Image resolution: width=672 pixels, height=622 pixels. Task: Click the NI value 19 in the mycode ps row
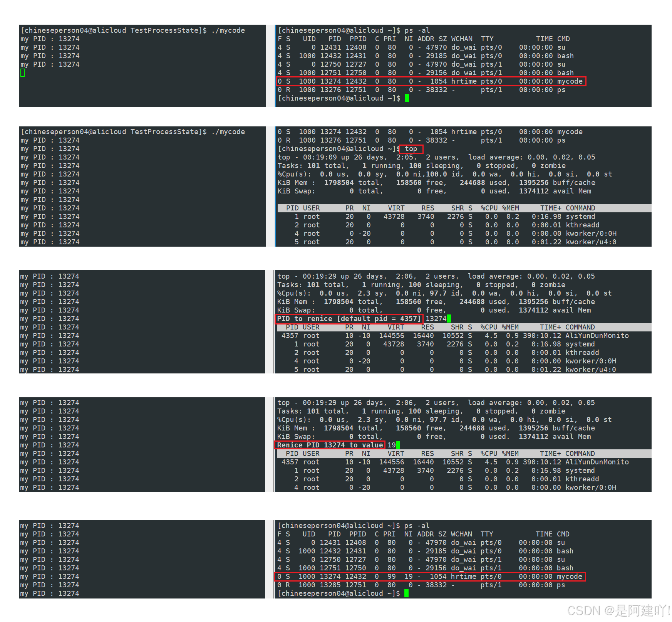[x=409, y=577]
